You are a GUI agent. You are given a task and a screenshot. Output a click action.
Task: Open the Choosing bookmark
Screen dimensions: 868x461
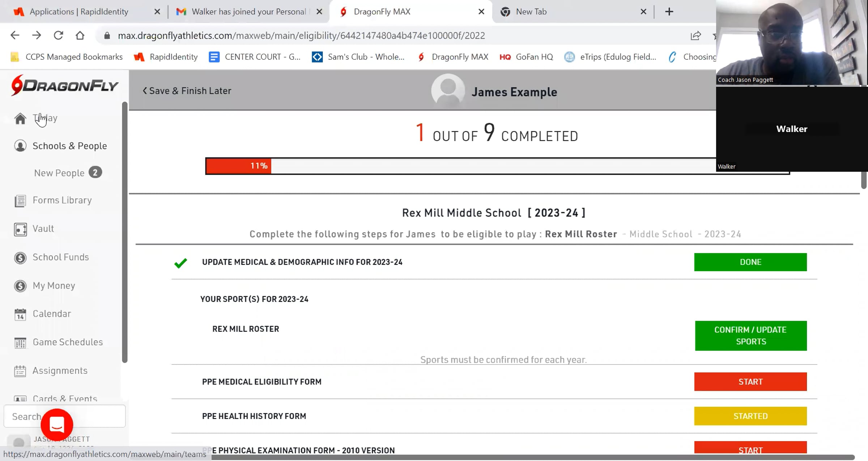[x=692, y=57]
